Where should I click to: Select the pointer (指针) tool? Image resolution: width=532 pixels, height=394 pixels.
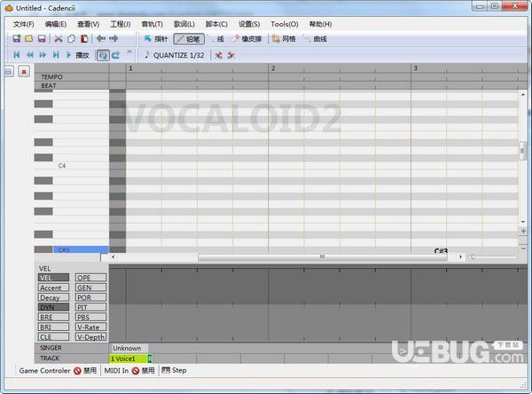(156, 39)
